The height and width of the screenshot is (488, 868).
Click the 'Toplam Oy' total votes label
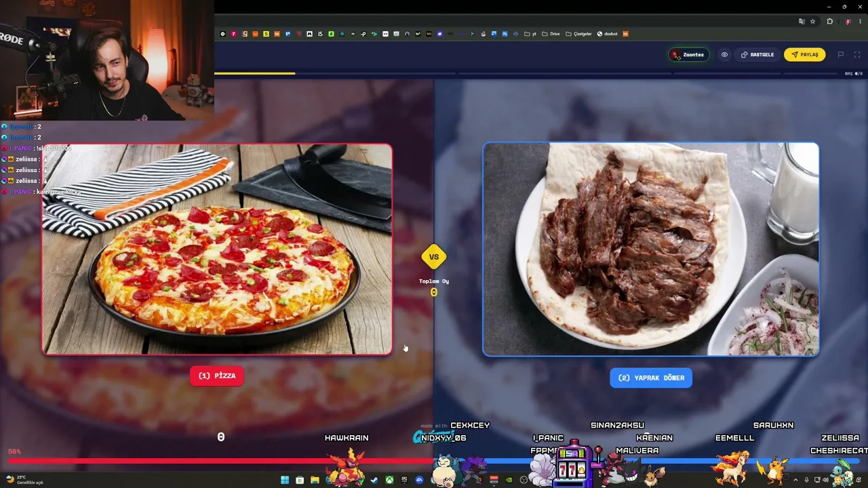434,281
